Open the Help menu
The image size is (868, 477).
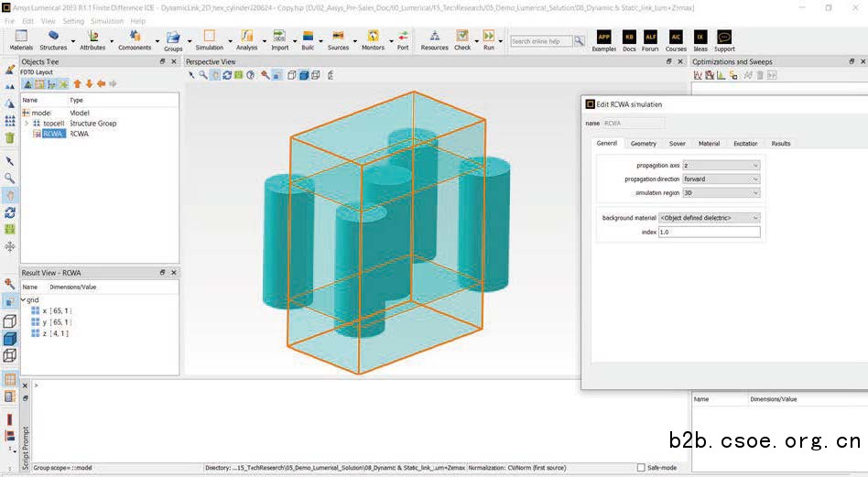coord(137,21)
